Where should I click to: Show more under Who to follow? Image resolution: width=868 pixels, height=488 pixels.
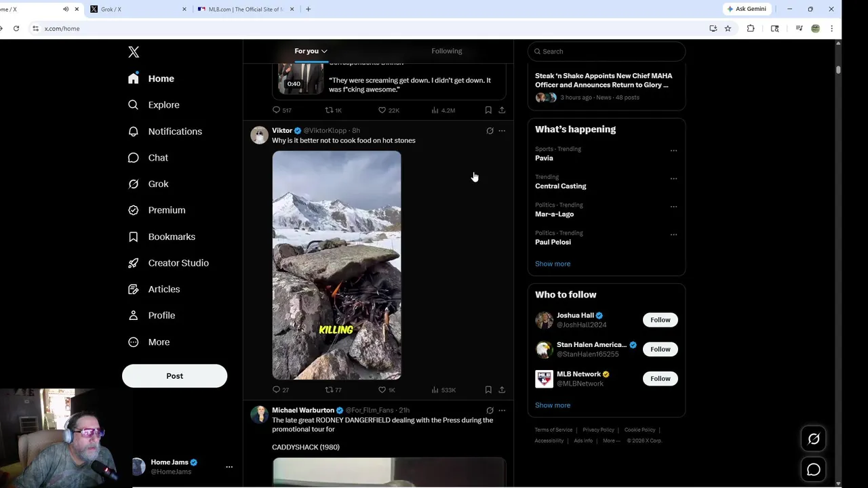(x=553, y=405)
